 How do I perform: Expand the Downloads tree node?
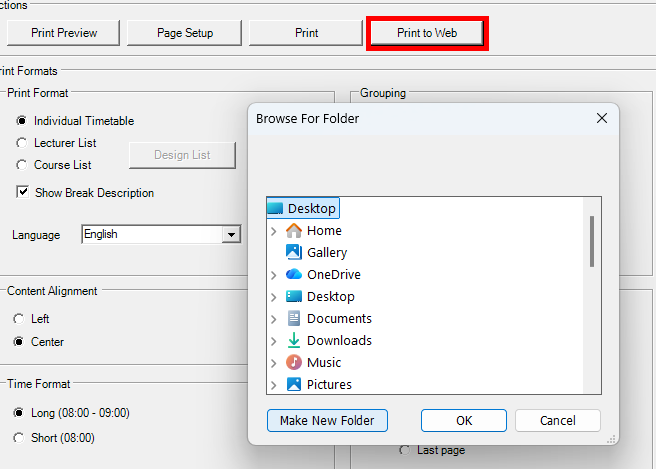274,341
